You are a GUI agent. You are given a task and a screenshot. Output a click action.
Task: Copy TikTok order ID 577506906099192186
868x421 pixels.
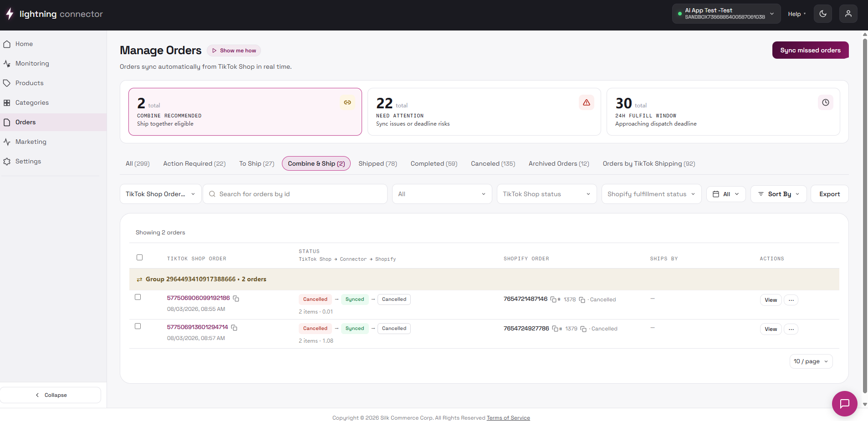pyautogui.click(x=236, y=299)
